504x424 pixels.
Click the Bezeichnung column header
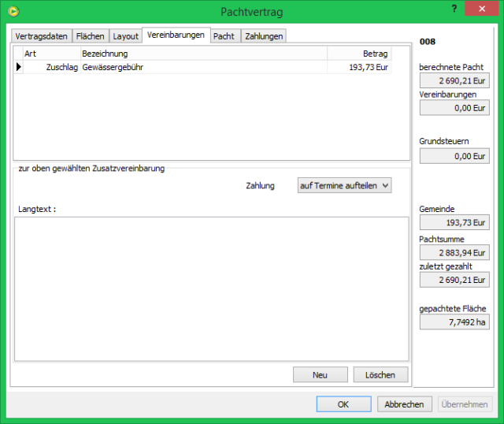pos(203,54)
